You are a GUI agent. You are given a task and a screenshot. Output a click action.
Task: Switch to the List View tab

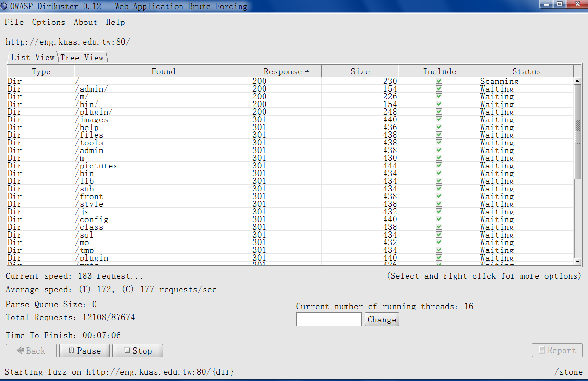[33, 57]
